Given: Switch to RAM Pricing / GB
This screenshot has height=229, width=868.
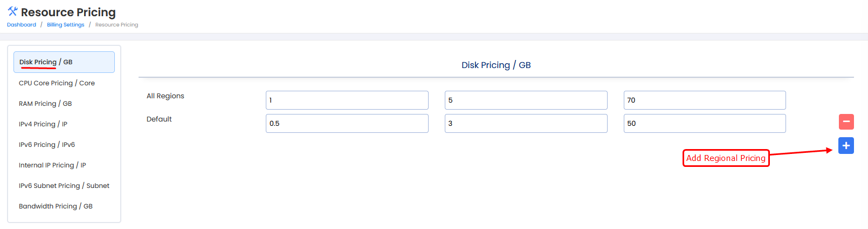Looking at the screenshot, I should [45, 104].
